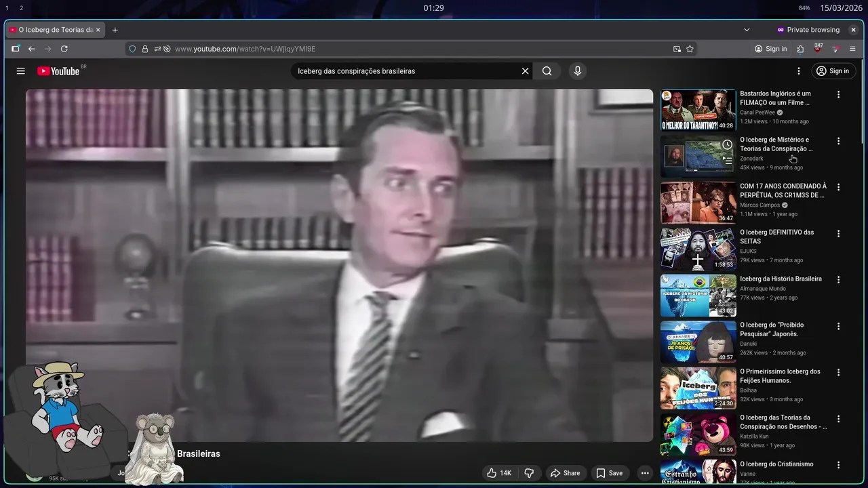Visit Canal PeeWee channel name
868x488 pixels.
point(757,113)
